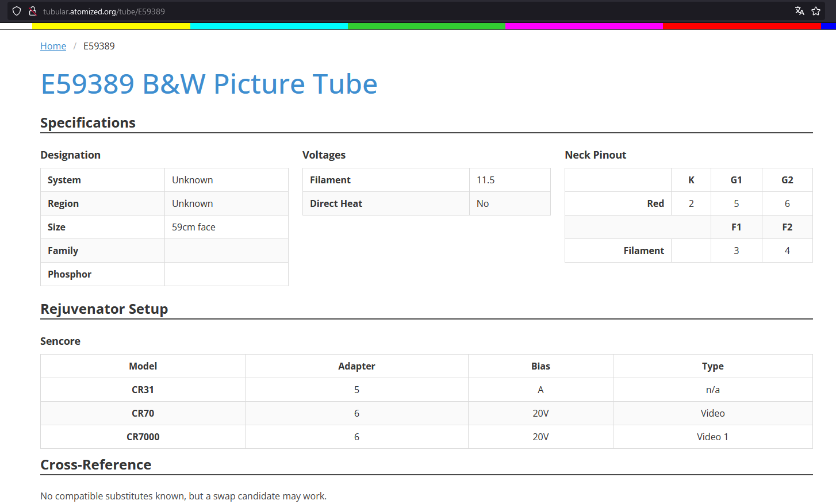836x504 pixels.
Task: Click the CR70 model cell
Action: click(143, 413)
